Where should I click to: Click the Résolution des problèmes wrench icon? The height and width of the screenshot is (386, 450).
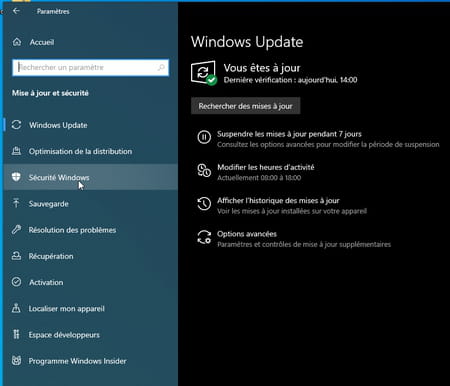(x=16, y=230)
